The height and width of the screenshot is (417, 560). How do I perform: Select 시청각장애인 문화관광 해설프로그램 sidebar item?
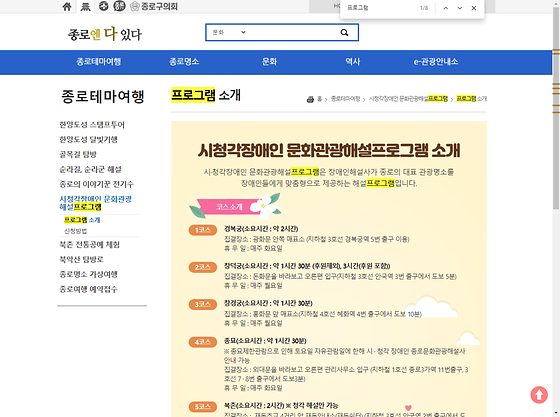pos(95,203)
